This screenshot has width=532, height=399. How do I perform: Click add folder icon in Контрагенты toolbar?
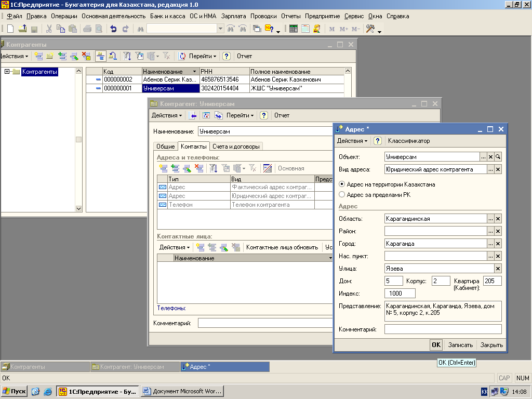50,56
